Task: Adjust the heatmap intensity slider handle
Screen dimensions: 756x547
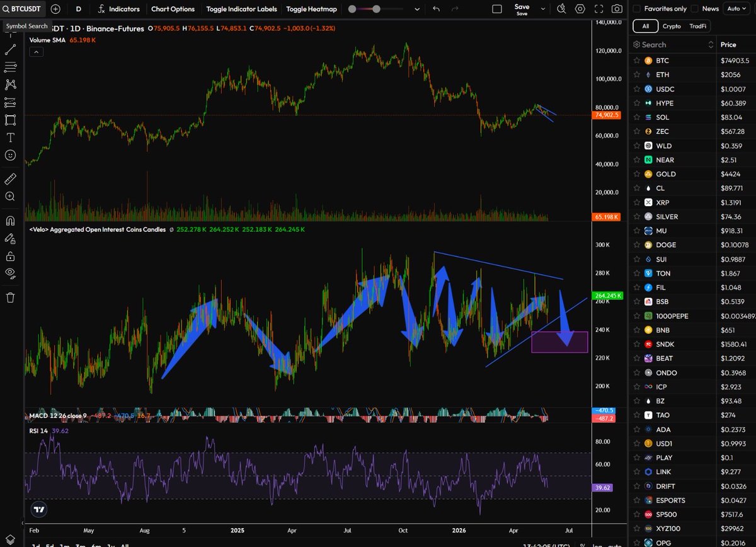Action: 376,9
